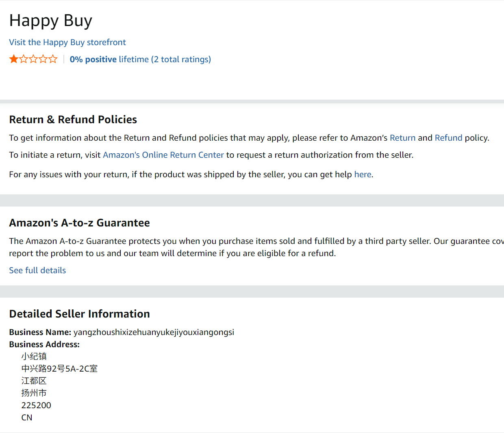Open Amazon's Refund policy link

448,138
